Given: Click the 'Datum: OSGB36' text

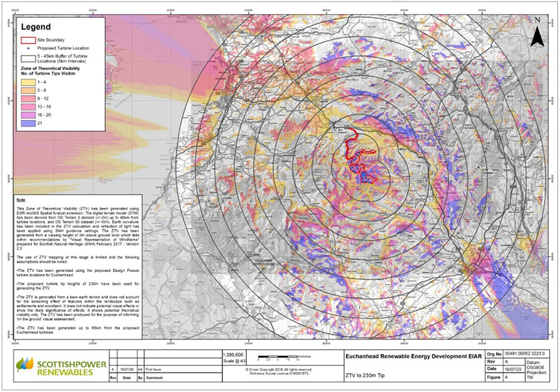Looking at the screenshot, I should click(x=536, y=365).
